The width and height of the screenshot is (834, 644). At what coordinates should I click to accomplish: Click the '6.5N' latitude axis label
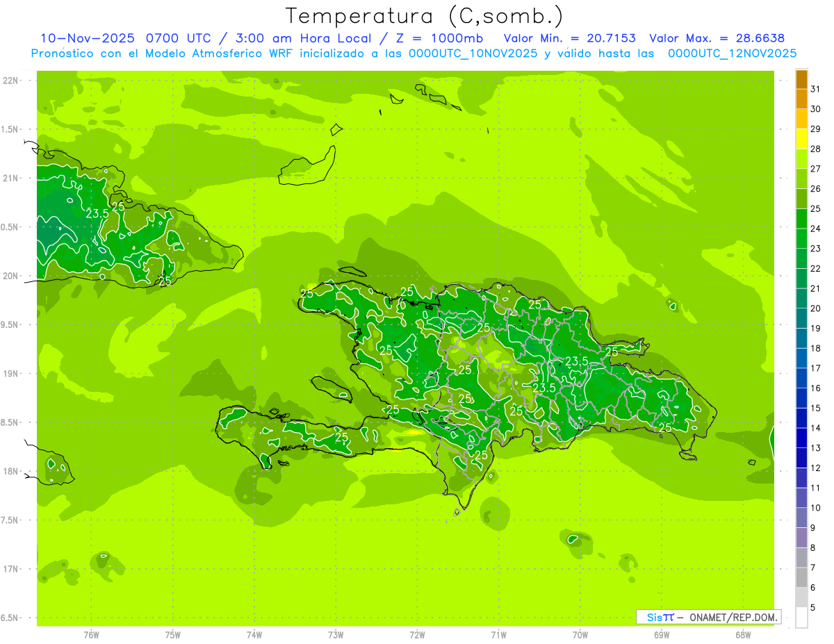(10, 618)
